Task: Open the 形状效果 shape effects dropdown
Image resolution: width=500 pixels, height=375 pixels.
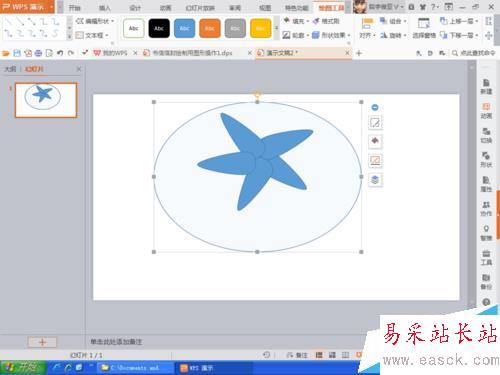Action: coord(331,35)
